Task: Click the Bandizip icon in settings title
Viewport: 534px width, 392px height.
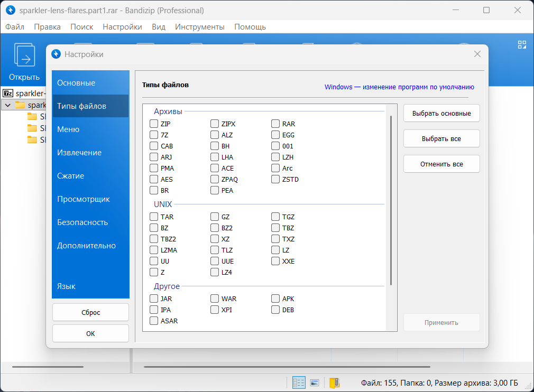Action: 57,54
